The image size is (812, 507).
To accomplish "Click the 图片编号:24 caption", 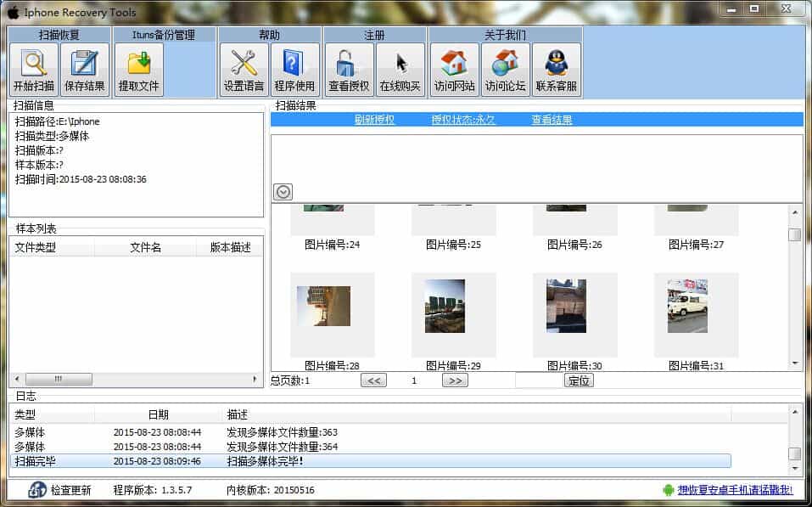I will coord(332,245).
